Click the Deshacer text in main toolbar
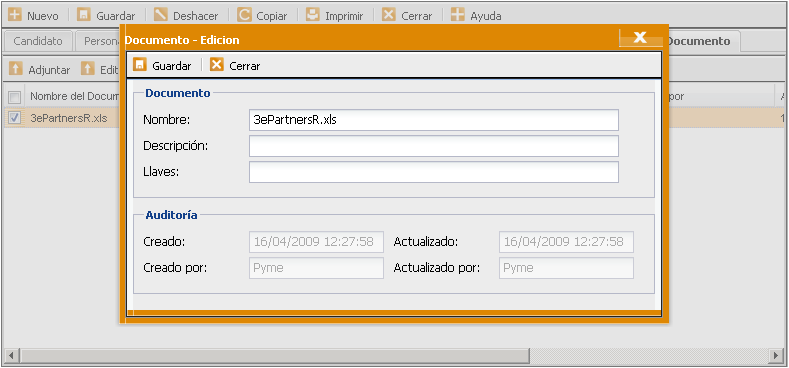The height and width of the screenshot is (368, 789). click(196, 16)
